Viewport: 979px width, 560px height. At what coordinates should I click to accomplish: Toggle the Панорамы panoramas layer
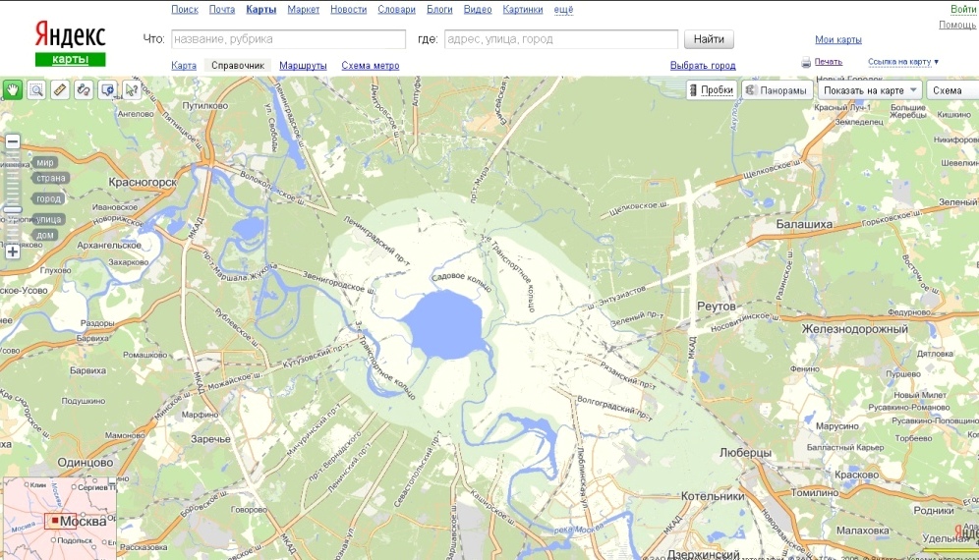(777, 90)
